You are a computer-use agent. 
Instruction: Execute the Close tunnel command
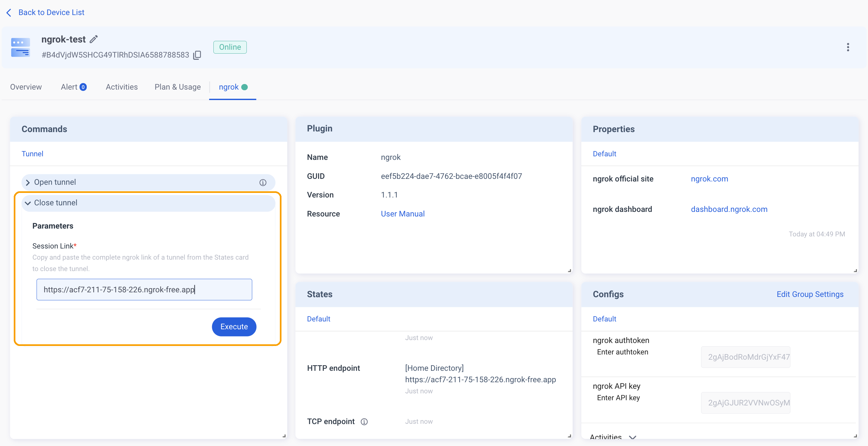point(234,327)
